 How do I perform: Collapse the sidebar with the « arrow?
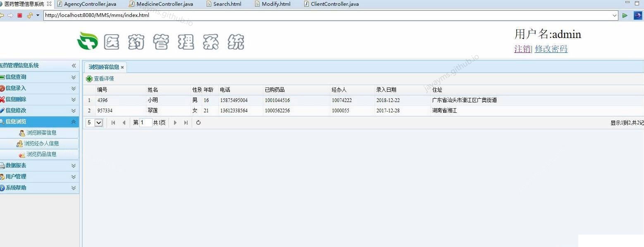[74, 65]
